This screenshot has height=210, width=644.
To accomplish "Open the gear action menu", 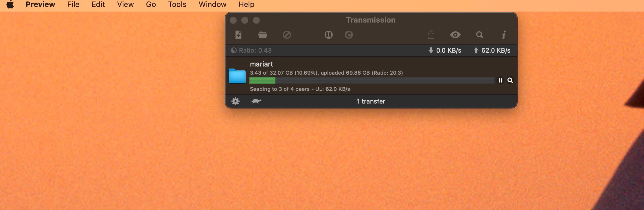I will pyautogui.click(x=235, y=101).
